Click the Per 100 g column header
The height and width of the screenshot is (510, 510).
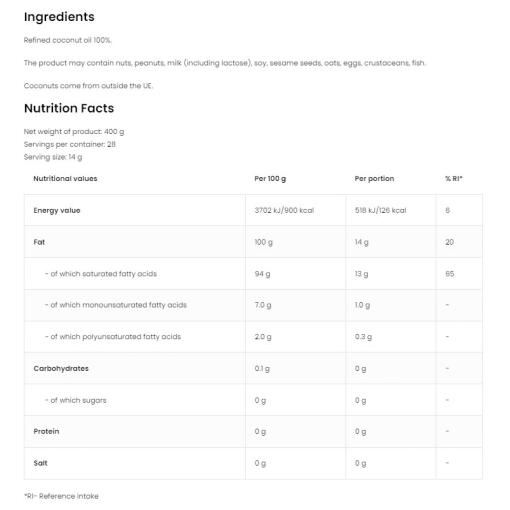270,179
